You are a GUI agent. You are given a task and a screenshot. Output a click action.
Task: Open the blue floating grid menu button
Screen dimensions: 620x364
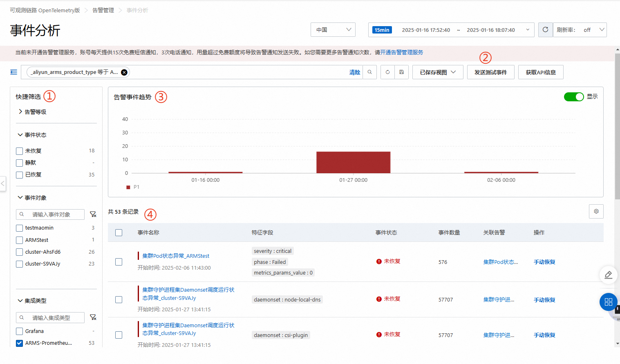click(608, 302)
